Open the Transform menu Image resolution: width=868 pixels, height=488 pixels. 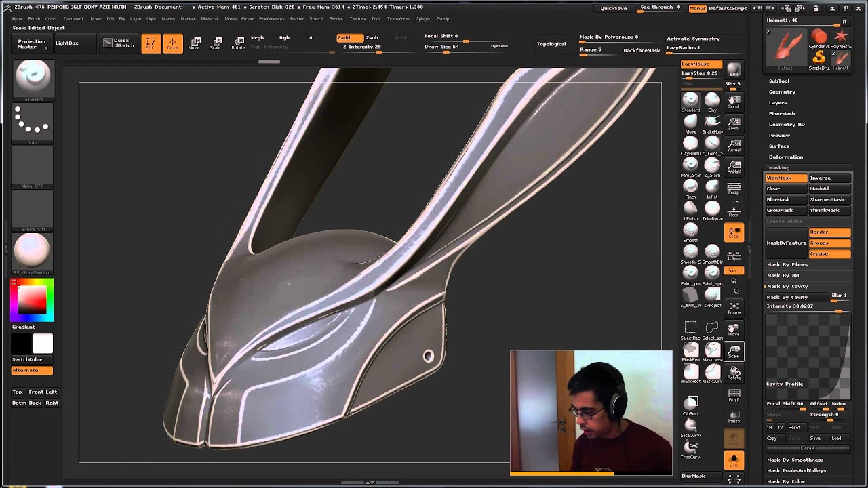pos(398,18)
